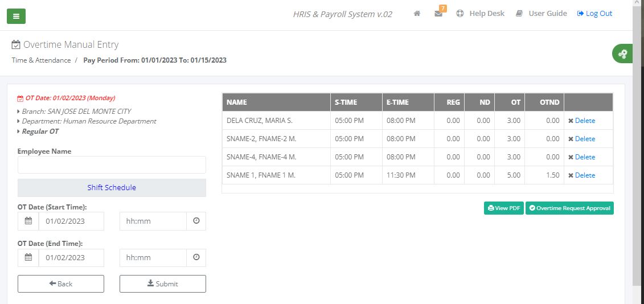Click the OT start date field
The height and width of the screenshot is (304, 644).
(x=72, y=221)
